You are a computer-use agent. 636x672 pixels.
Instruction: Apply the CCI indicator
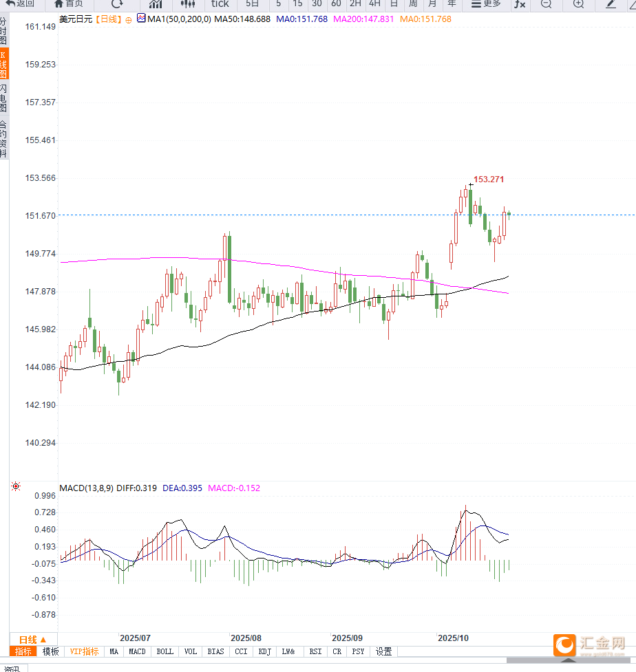click(241, 651)
